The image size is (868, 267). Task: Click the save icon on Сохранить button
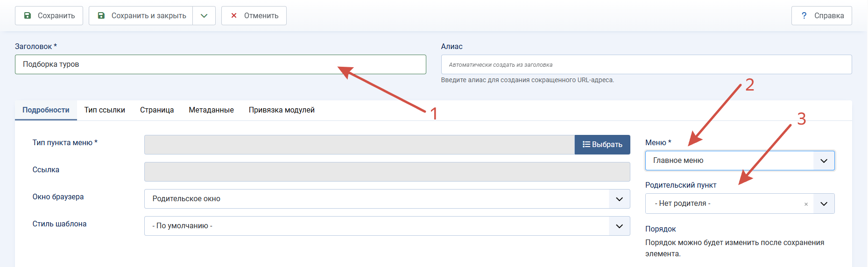pyautogui.click(x=28, y=15)
